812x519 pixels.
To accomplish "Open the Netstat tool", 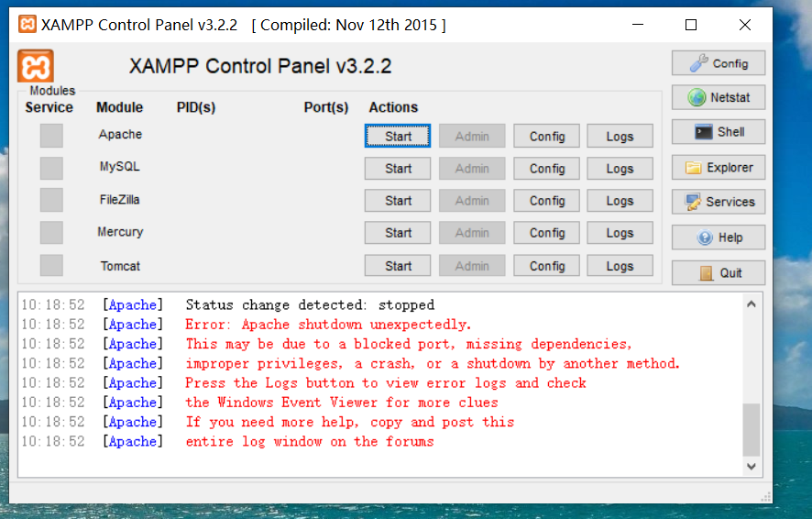I will tap(719, 97).
